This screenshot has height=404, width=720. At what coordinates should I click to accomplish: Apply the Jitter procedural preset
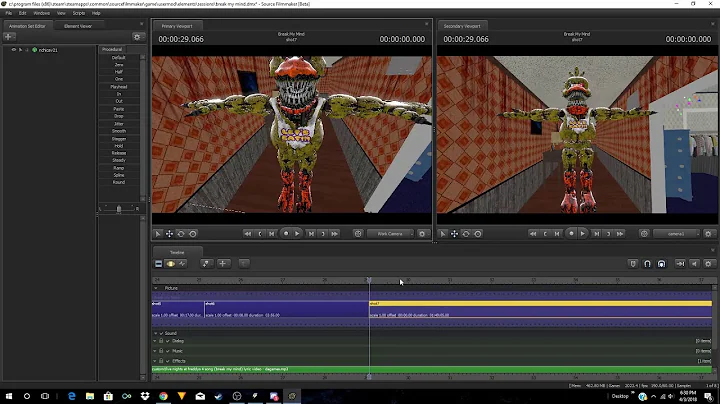pyautogui.click(x=118, y=124)
